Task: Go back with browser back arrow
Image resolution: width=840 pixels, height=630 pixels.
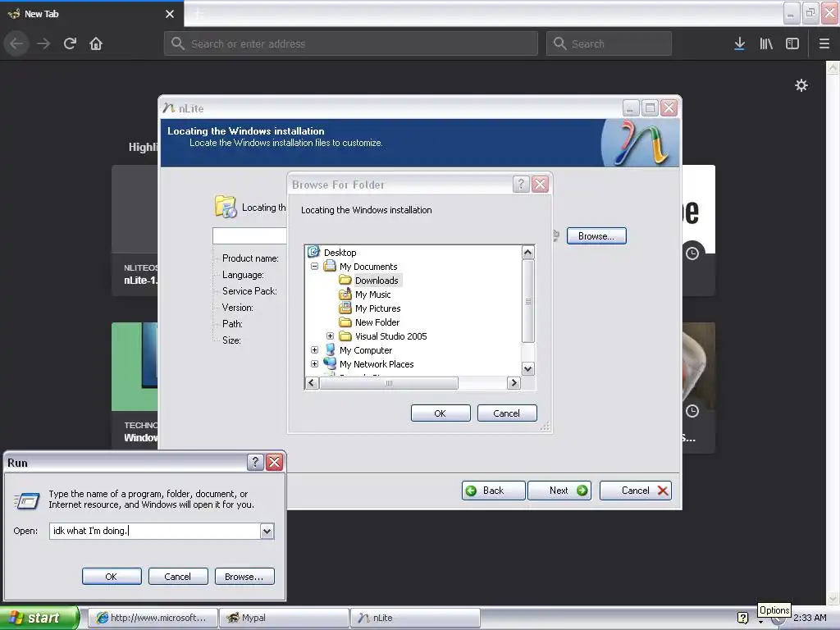Action: coord(16,43)
